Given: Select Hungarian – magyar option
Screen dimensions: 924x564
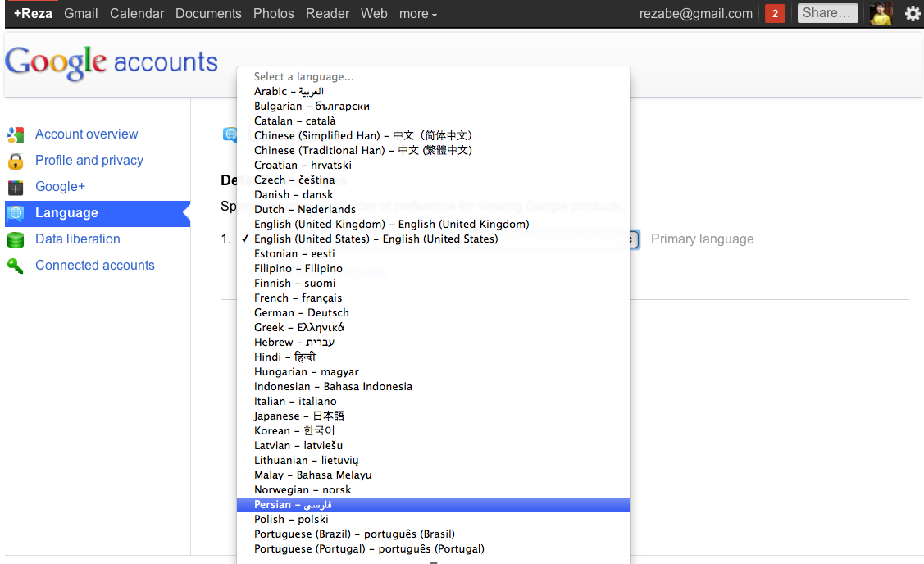Looking at the screenshot, I should (433, 372).
